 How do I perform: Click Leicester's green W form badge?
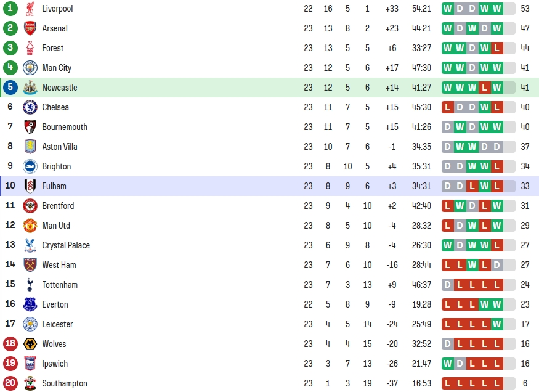pyautogui.click(x=496, y=324)
